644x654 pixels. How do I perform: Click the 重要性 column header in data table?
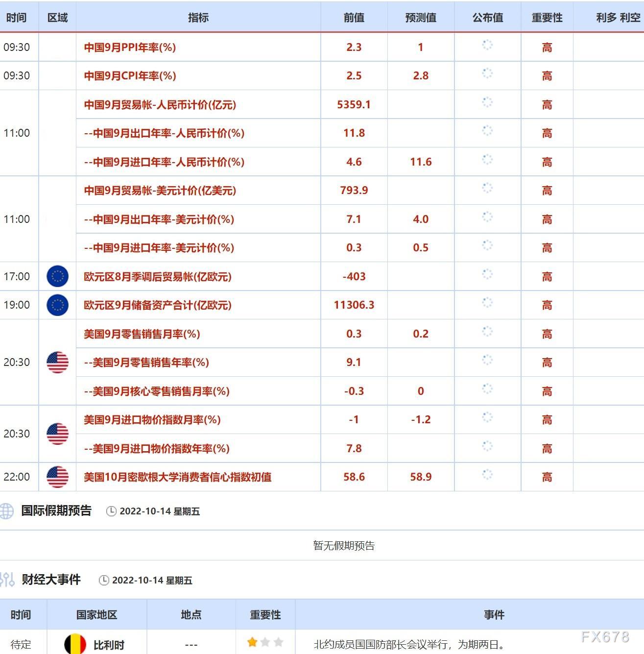click(x=547, y=18)
